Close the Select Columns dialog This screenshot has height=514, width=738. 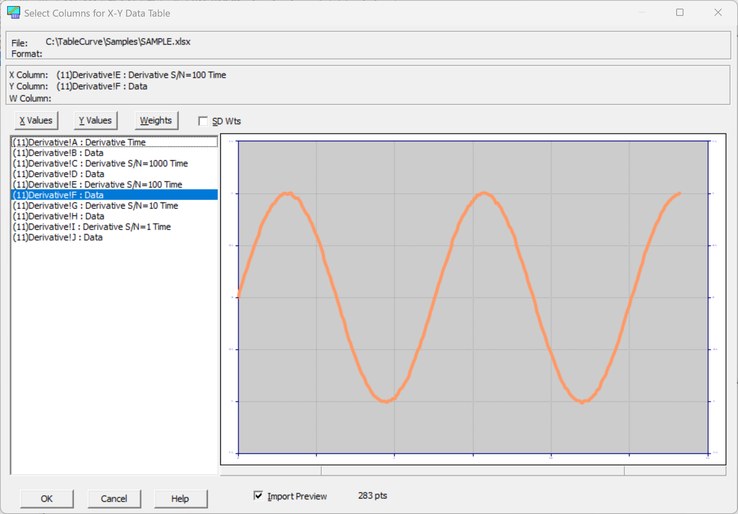point(718,12)
